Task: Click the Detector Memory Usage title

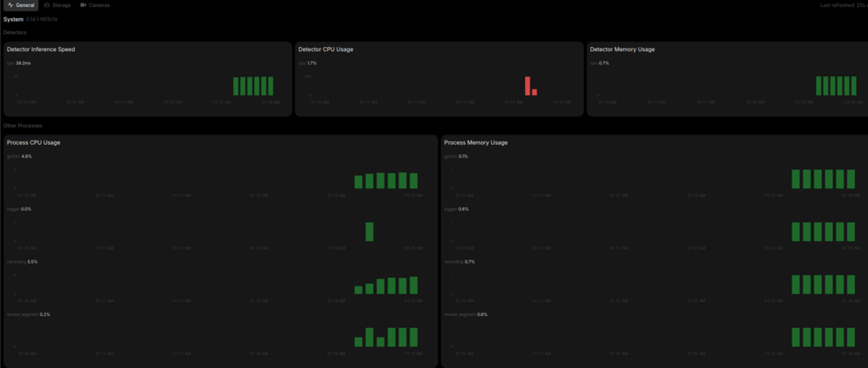Action: (x=622, y=49)
